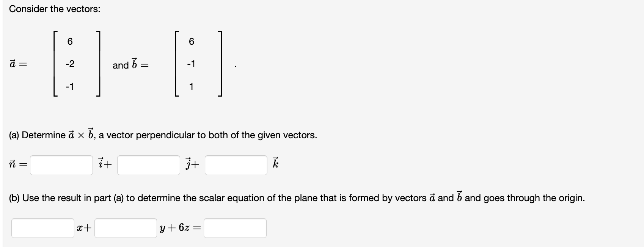This screenshot has width=644, height=247.
Task: Click the x coefficient input box
Action: pyautogui.click(x=42, y=228)
